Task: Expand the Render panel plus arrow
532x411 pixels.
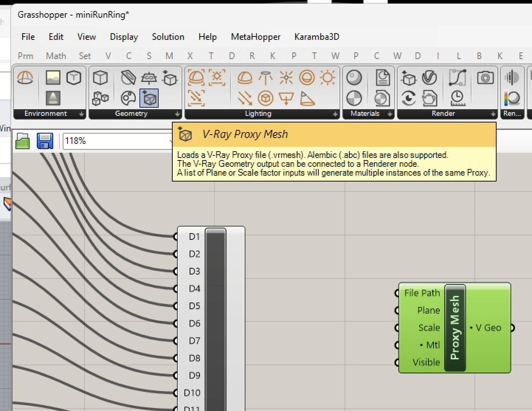Action: pyautogui.click(x=493, y=114)
